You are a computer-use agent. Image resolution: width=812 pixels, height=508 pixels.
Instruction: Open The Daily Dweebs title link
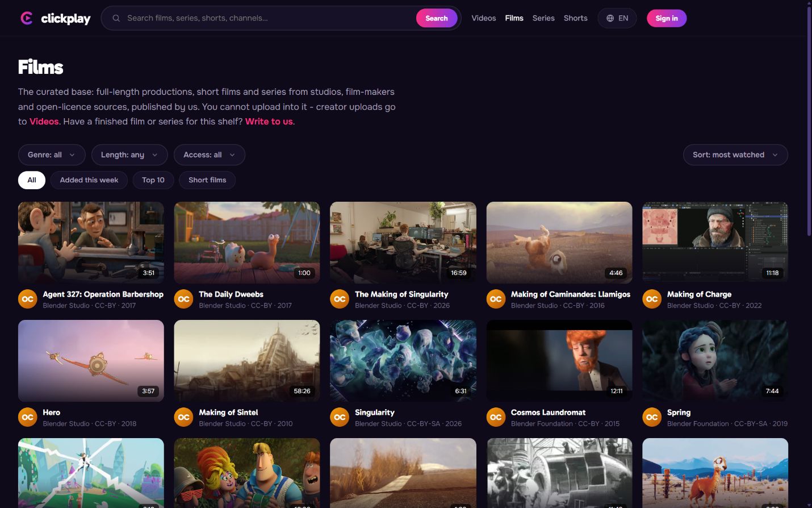(x=231, y=294)
